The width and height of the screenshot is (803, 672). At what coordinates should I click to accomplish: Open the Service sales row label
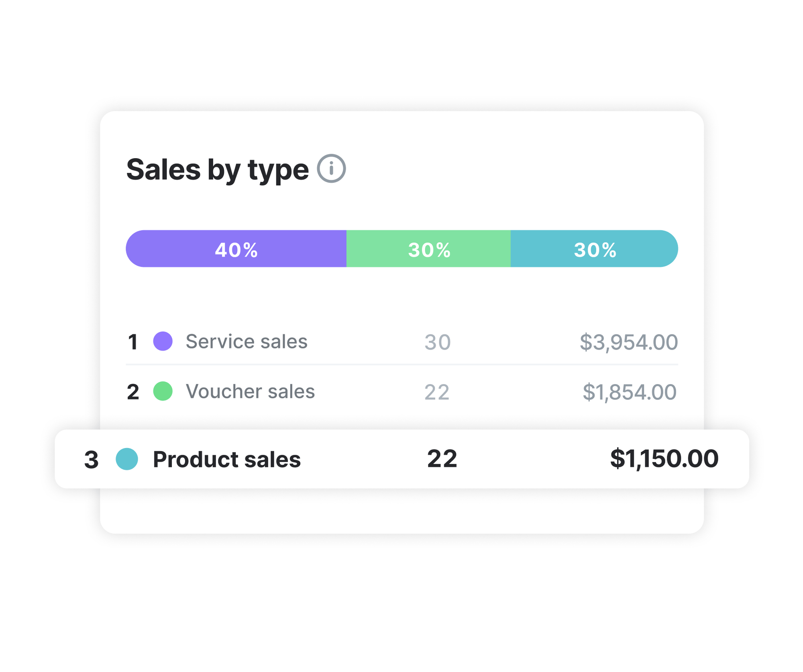tap(247, 342)
